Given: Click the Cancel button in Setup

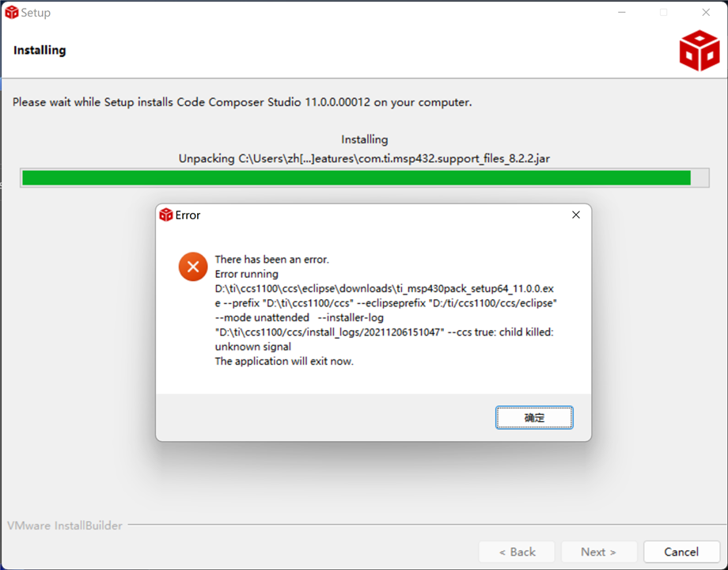Looking at the screenshot, I should pyautogui.click(x=681, y=552).
